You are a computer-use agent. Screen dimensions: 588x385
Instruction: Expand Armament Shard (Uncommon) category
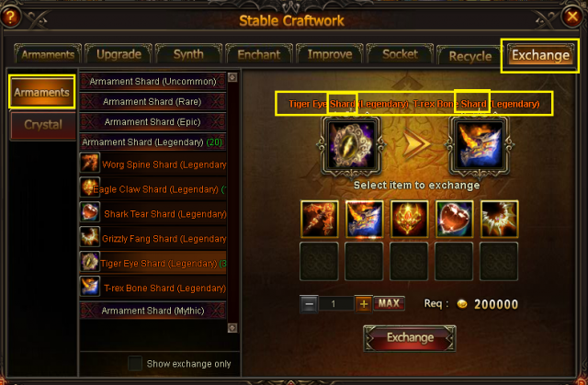153,82
